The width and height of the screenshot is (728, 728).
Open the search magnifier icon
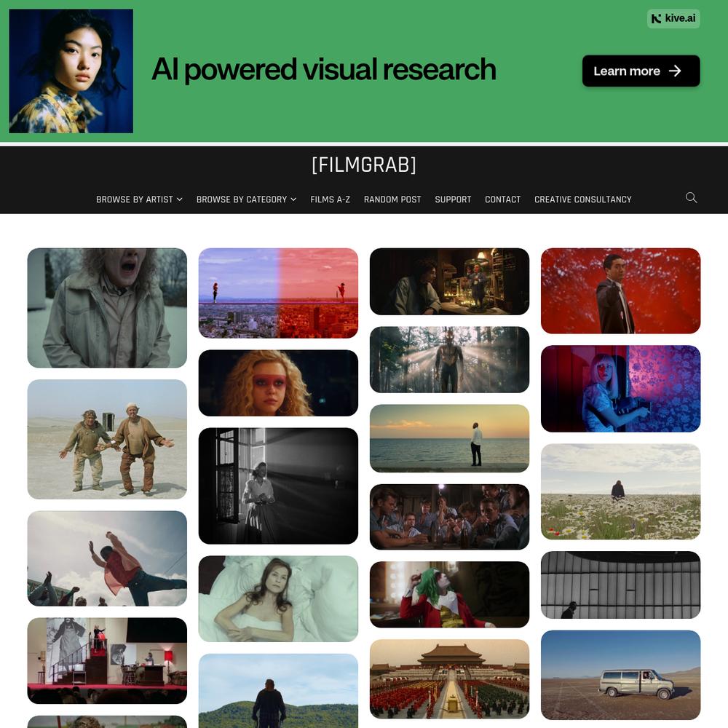tap(691, 198)
